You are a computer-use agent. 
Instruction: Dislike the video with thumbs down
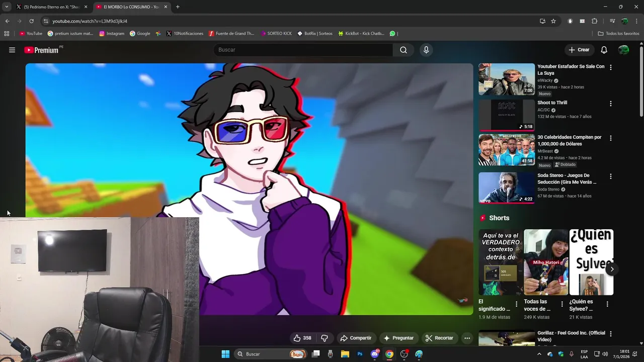(325, 338)
